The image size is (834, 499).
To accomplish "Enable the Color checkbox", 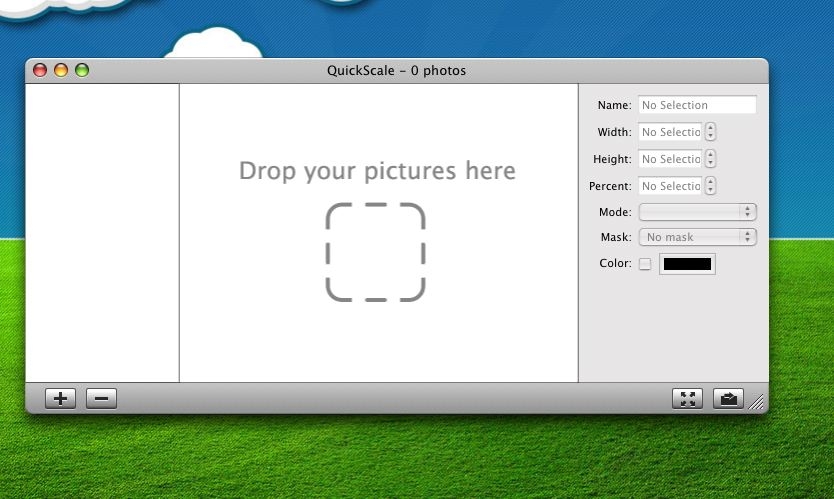I will point(645,264).
